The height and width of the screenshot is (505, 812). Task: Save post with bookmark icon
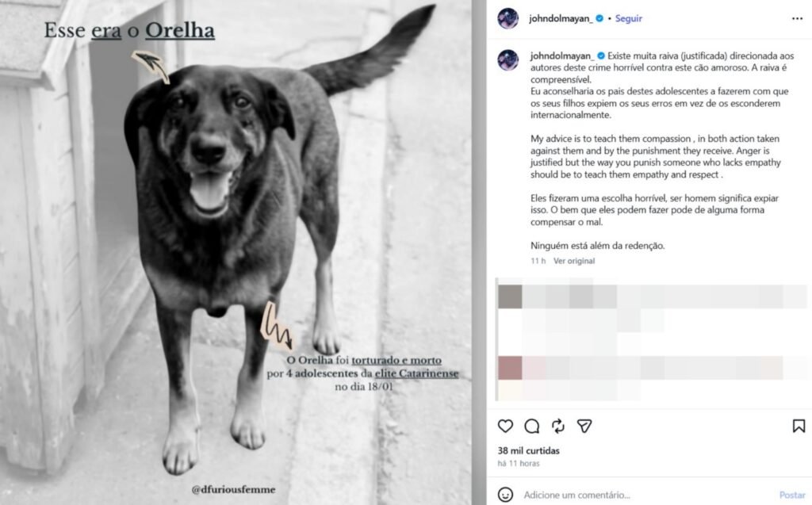[799, 426]
